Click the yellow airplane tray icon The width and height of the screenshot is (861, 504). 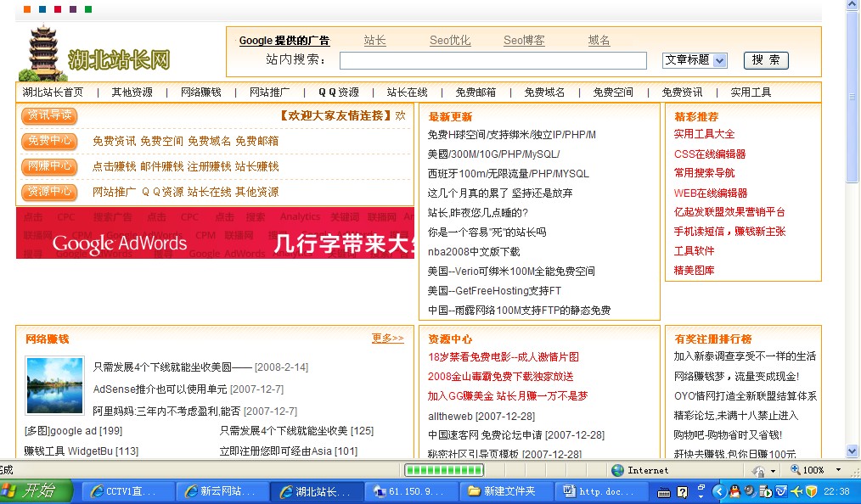796,491
